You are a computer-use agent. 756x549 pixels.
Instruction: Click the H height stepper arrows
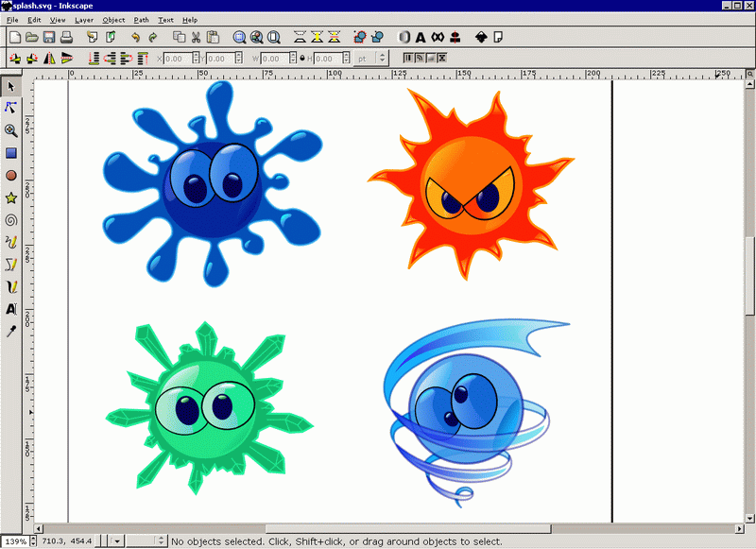[346, 59]
